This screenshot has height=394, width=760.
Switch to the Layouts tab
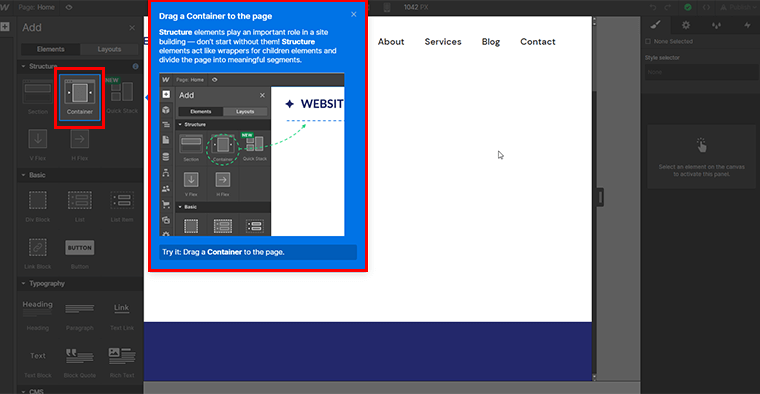point(109,49)
